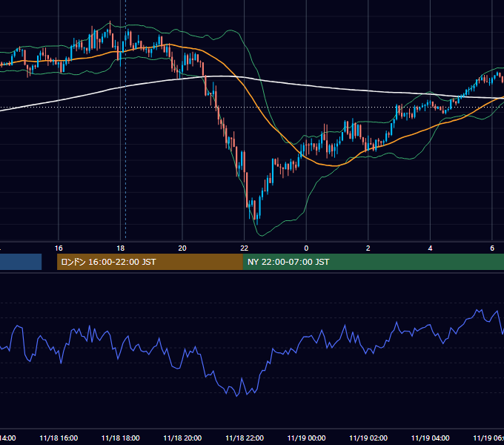Click the "11/19 02:00" date axis label
This screenshot has height=445, width=504.
(x=368, y=438)
